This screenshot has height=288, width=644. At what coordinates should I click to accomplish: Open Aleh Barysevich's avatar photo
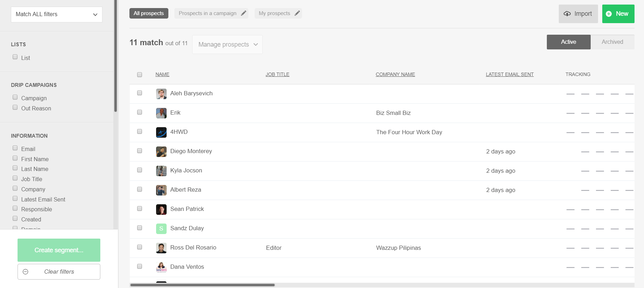click(161, 94)
